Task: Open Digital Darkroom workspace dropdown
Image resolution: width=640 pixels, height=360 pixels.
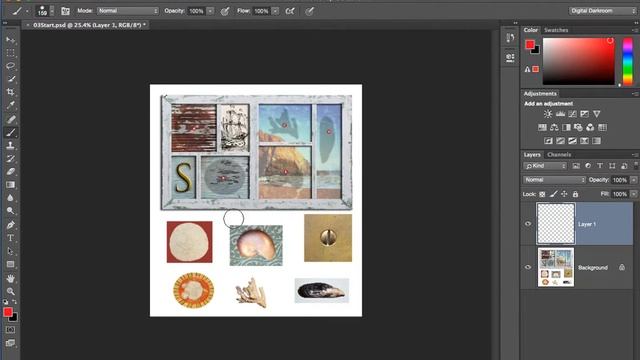Action: coord(602,11)
